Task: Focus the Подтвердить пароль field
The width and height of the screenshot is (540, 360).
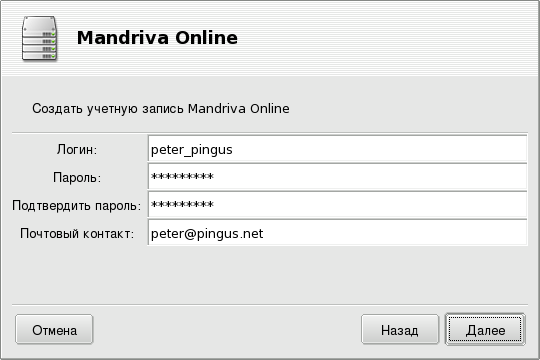Action: point(338,205)
